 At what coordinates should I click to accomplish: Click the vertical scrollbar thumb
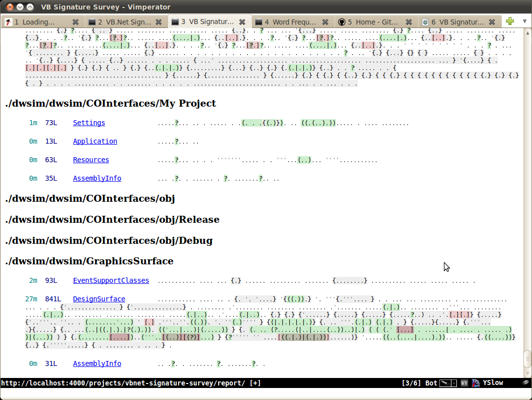[527, 359]
